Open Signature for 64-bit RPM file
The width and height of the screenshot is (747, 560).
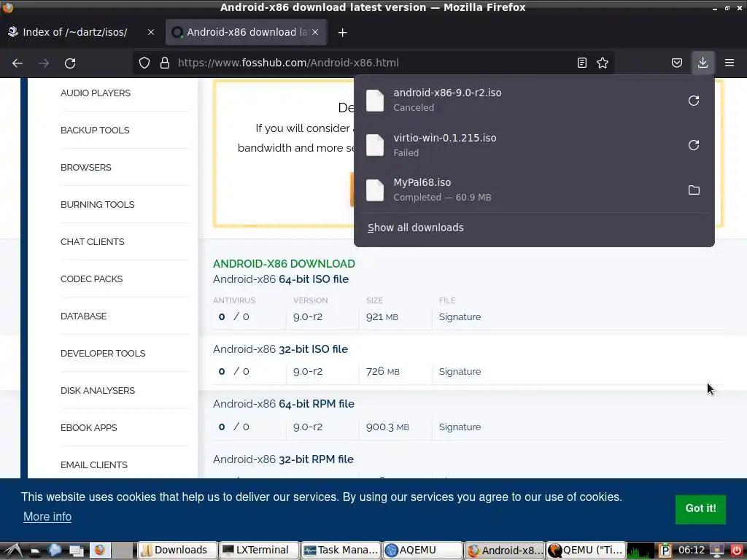(460, 427)
